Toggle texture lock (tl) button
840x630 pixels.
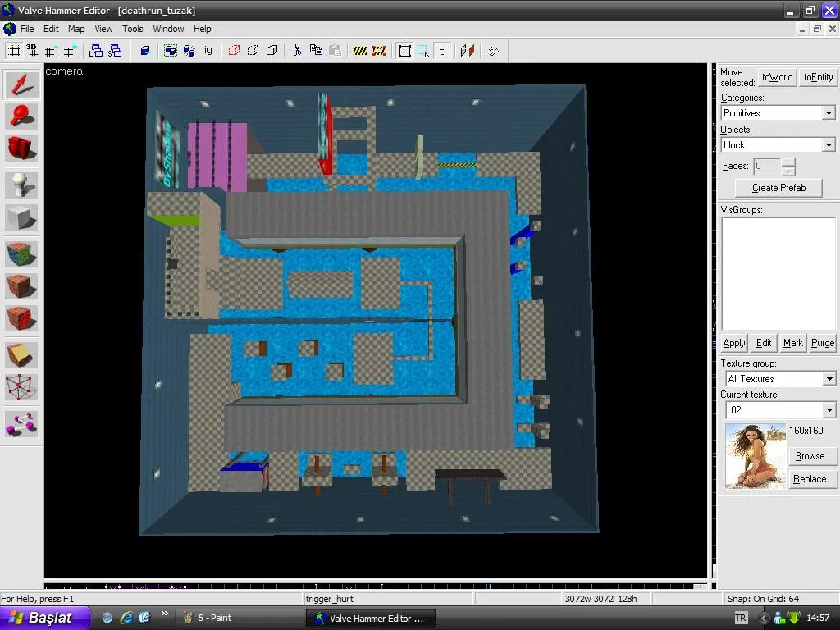[x=442, y=51]
